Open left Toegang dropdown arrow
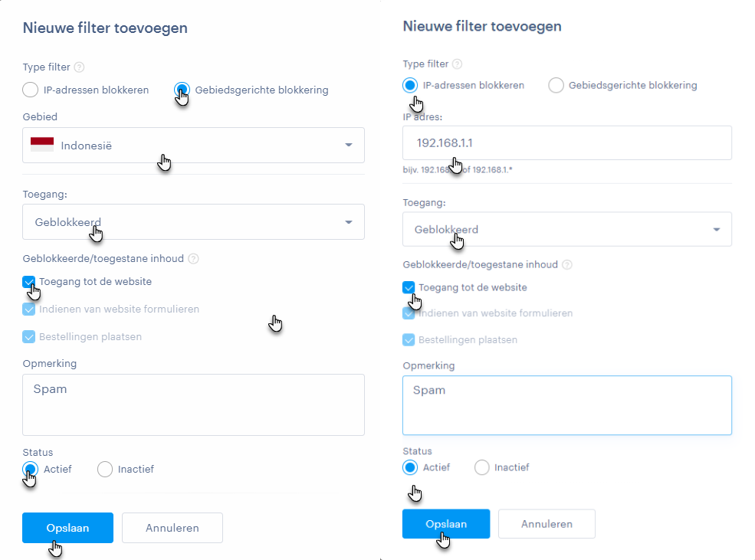The width and height of the screenshot is (755, 560). point(349,222)
